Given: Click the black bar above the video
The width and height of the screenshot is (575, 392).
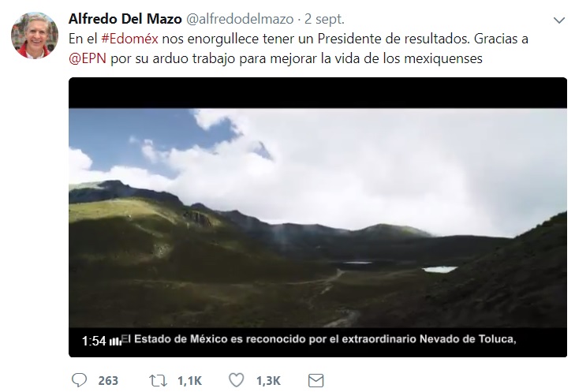Looking at the screenshot, I should tap(318, 93).
